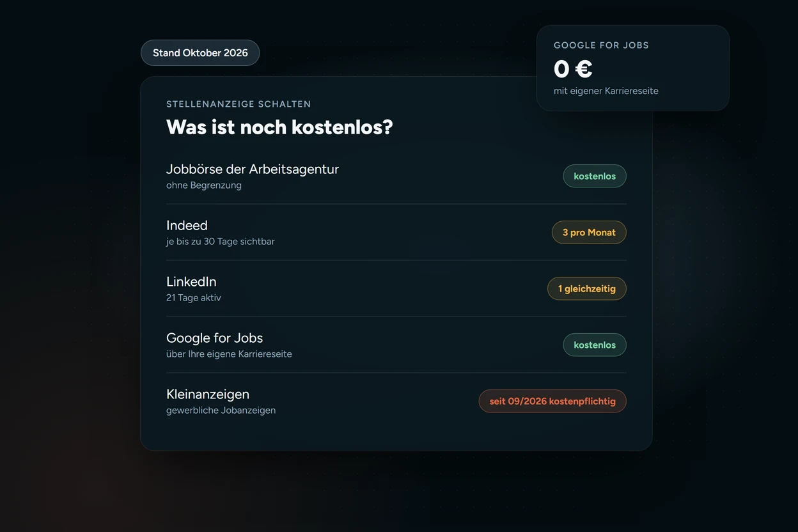Screen dimensions: 798x532
Task: Click 'mit eigener Karriereseite' in the card
Action: click(606, 91)
